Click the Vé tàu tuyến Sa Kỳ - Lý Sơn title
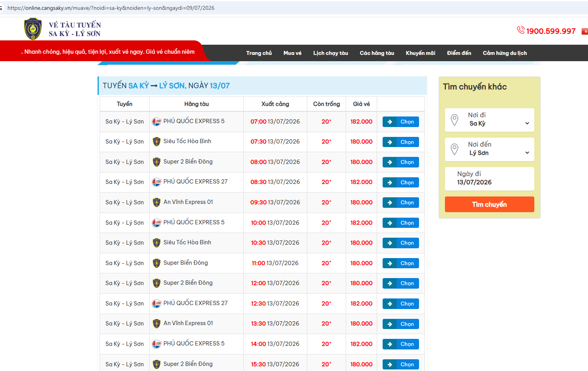Viewport: 588px width, 371px height. (x=75, y=29)
